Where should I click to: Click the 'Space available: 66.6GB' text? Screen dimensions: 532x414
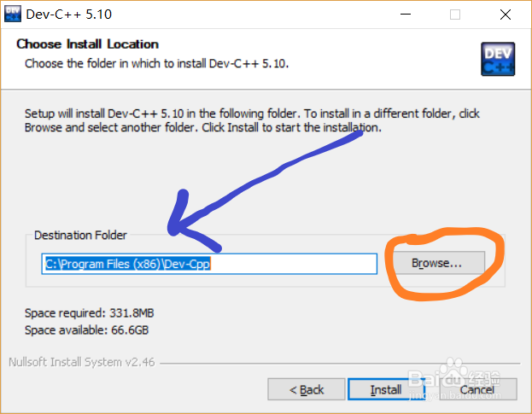[86, 329]
